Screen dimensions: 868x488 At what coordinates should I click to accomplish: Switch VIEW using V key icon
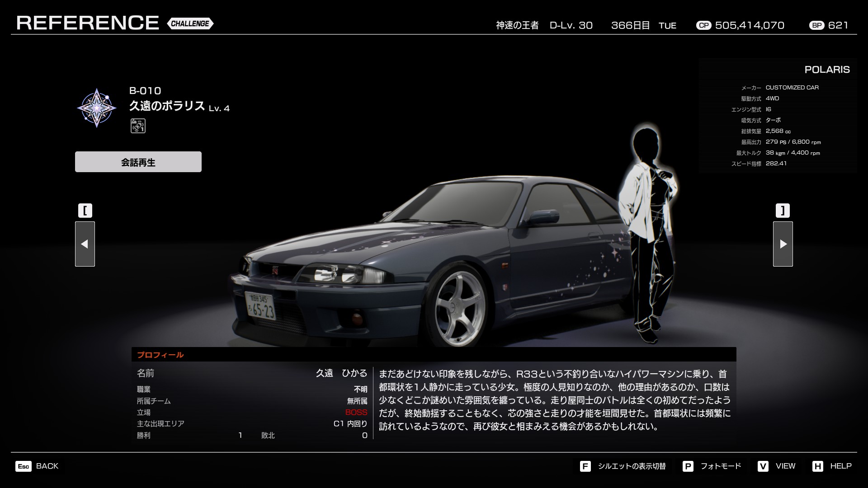pos(763,466)
